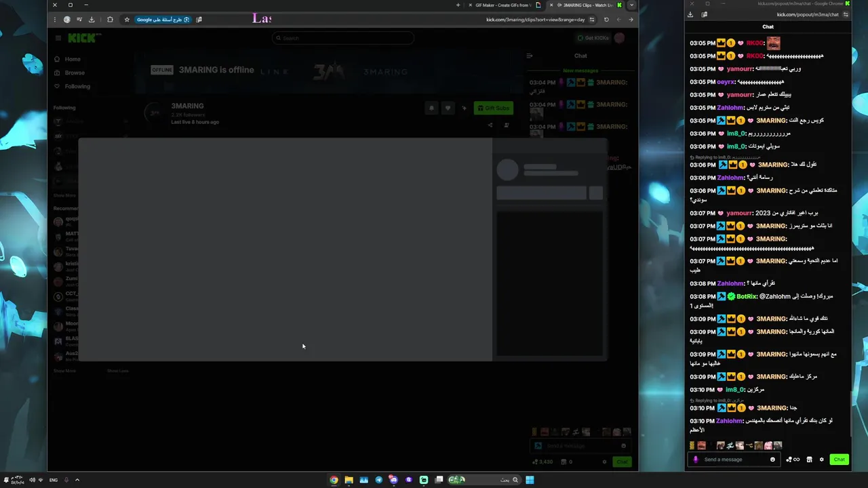This screenshot has width=868, height=488.
Task: Open site settings icon in popout chat window
Action: point(845,14)
